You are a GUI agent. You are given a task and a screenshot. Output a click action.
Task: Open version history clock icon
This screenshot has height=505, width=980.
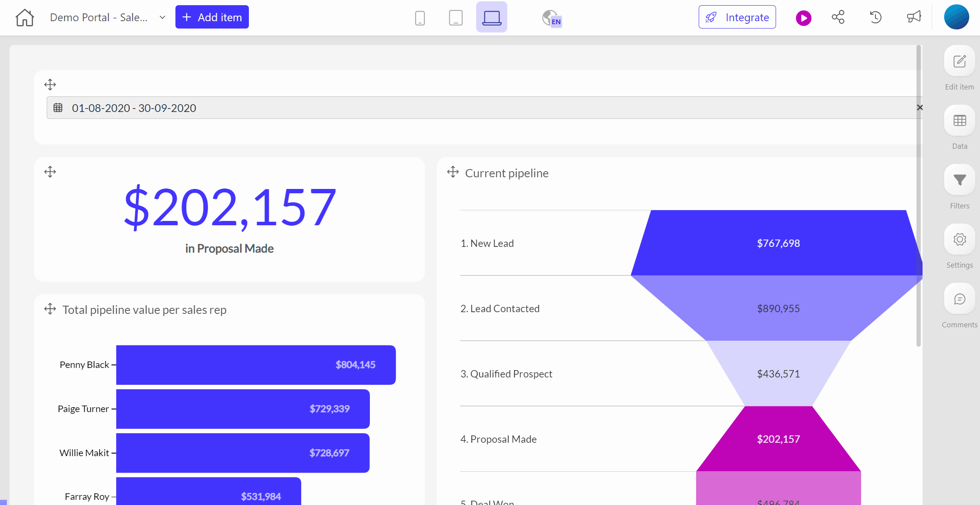coord(875,17)
